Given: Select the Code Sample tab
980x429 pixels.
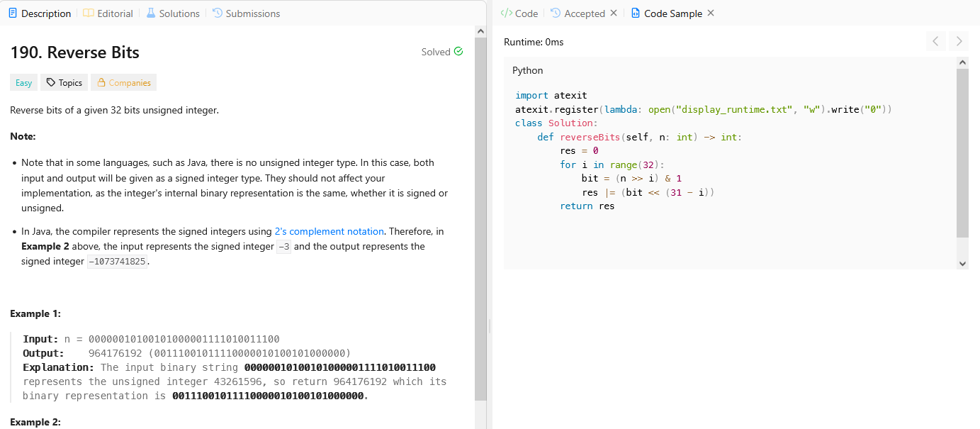Looking at the screenshot, I should pyautogui.click(x=666, y=13).
